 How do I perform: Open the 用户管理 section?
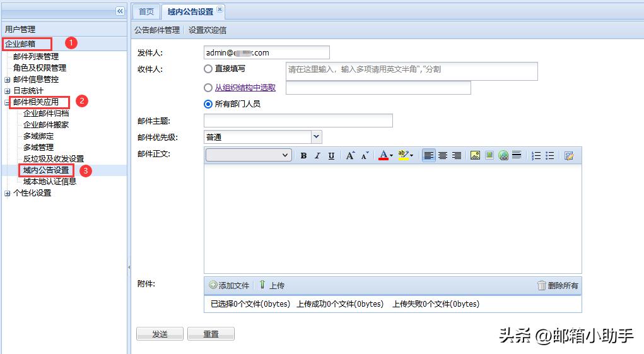click(x=64, y=29)
